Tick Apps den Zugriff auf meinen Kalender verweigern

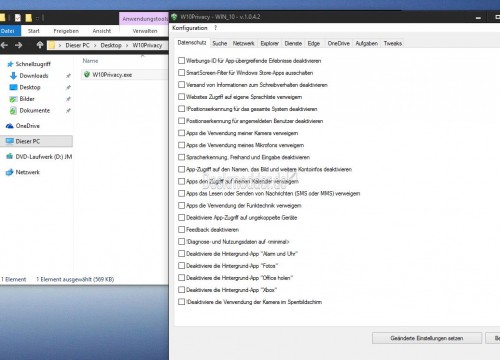[x=181, y=181]
